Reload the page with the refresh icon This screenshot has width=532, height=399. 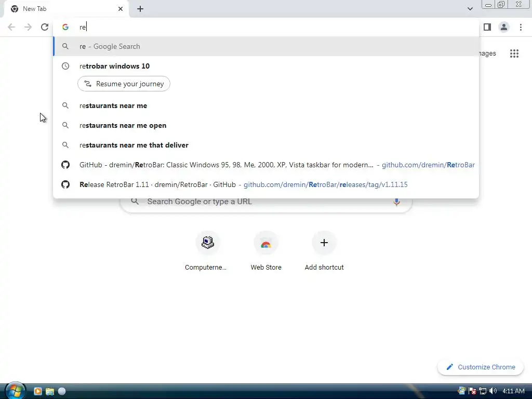(x=45, y=27)
